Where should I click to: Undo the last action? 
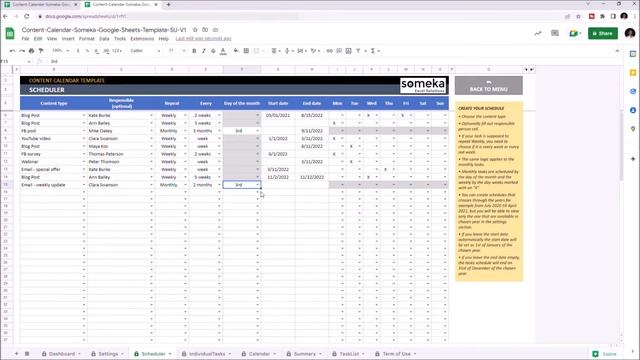pos(12,51)
